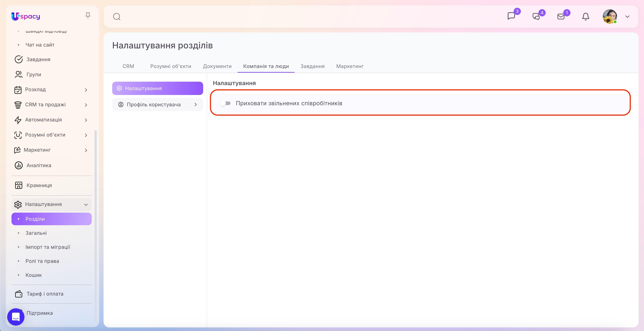Pin the sidebar with the pushpin icon
The height and width of the screenshot is (331, 644).
pyautogui.click(x=88, y=15)
